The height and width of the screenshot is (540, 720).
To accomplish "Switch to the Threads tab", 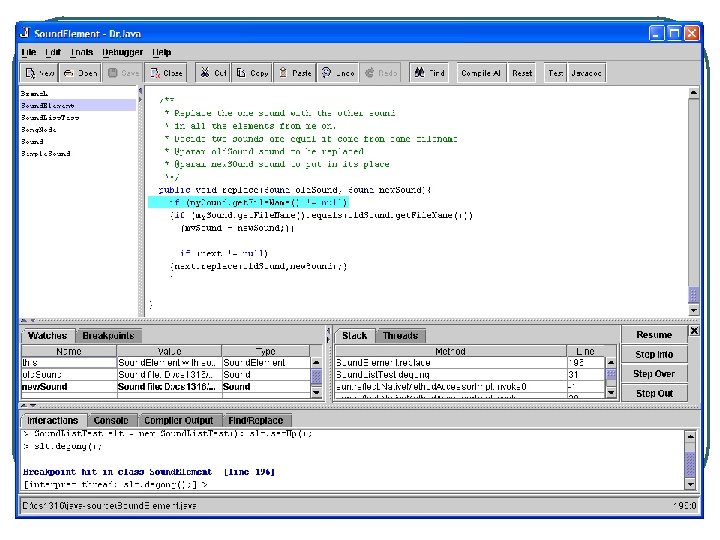I will click(x=400, y=336).
